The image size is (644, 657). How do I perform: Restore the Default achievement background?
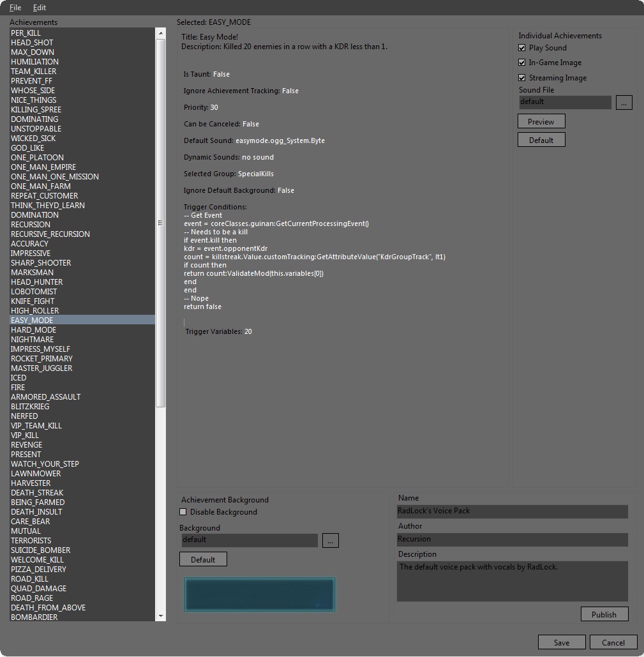coord(203,559)
